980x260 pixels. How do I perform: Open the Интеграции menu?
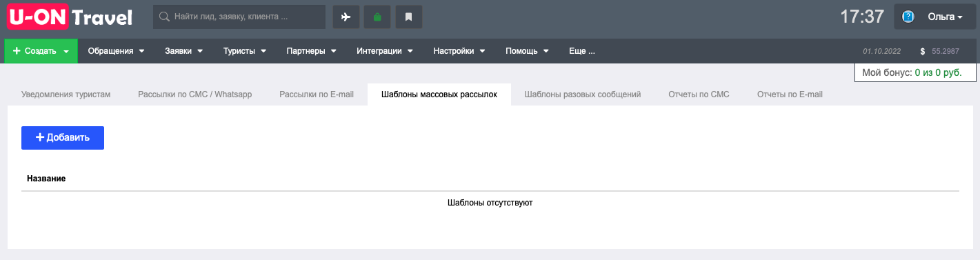384,51
